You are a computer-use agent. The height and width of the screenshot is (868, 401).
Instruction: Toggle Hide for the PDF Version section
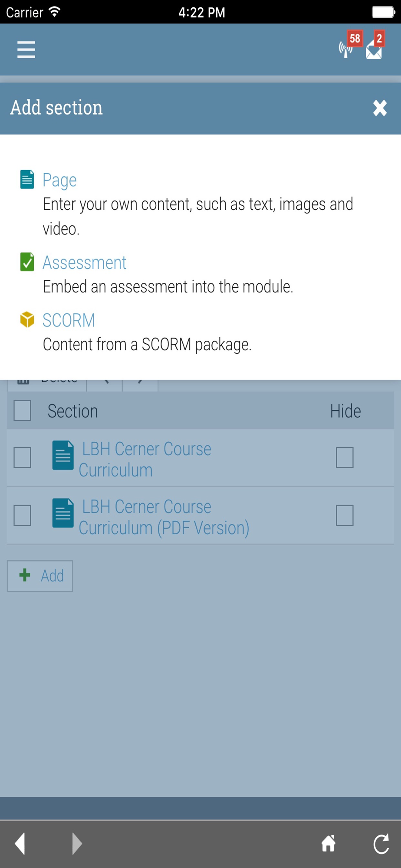coord(345,515)
